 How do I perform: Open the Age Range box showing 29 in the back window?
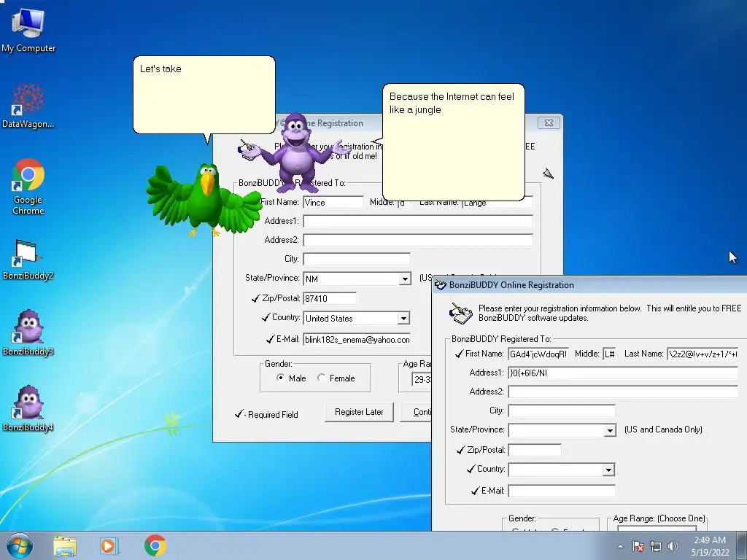(x=422, y=379)
